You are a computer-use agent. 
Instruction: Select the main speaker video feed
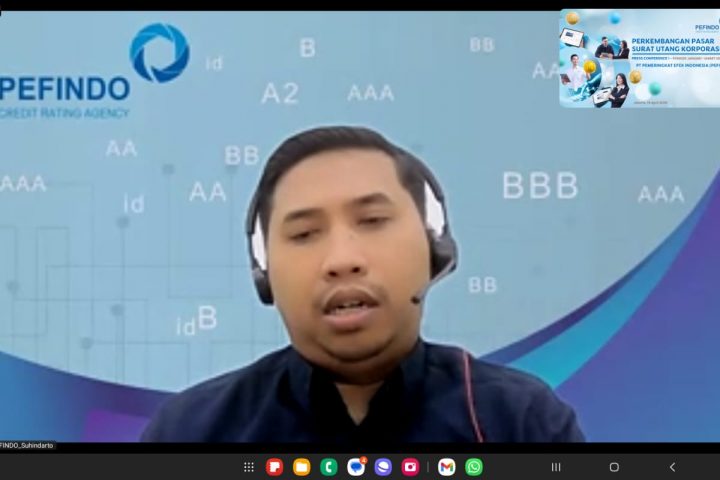coord(360,226)
